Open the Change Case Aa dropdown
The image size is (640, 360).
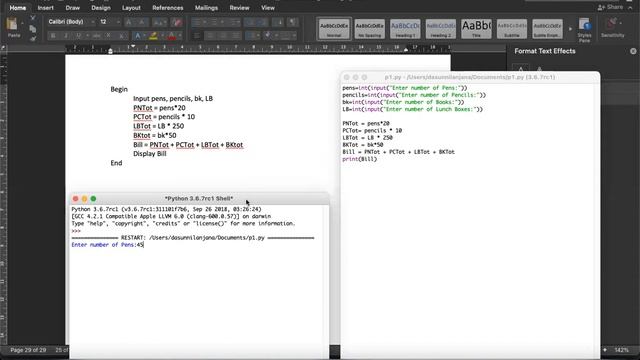[x=160, y=22]
